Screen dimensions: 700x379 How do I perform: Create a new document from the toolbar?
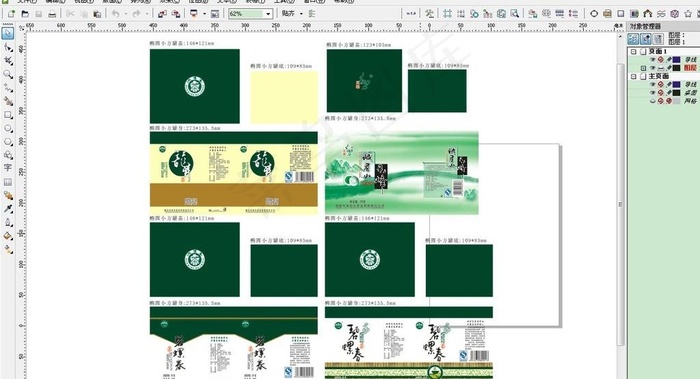click(x=12, y=14)
